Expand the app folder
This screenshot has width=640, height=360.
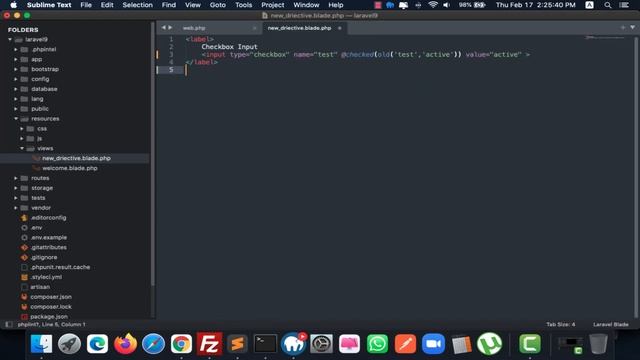(x=16, y=59)
